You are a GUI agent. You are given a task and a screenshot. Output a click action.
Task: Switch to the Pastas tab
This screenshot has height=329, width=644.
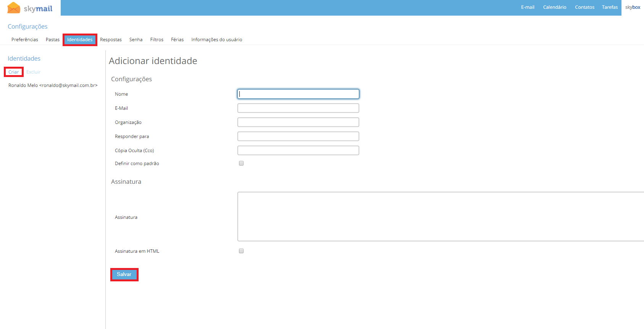coord(53,40)
